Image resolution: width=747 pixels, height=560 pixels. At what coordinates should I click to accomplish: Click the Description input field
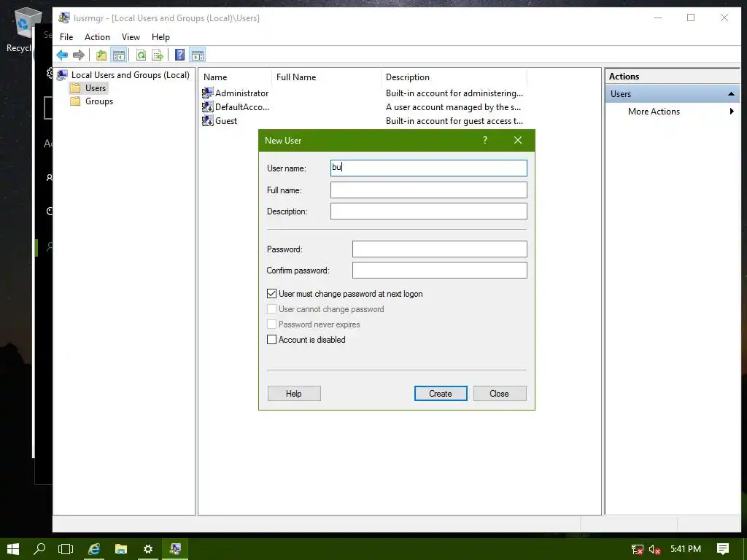(x=429, y=211)
